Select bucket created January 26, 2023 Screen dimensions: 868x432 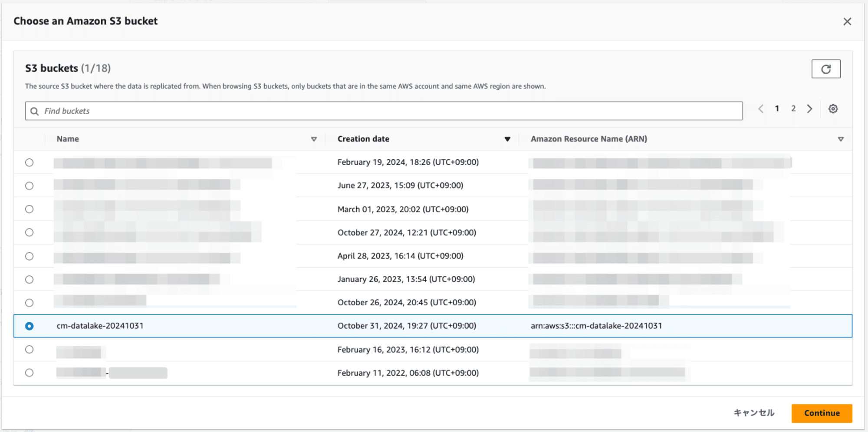point(29,280)
